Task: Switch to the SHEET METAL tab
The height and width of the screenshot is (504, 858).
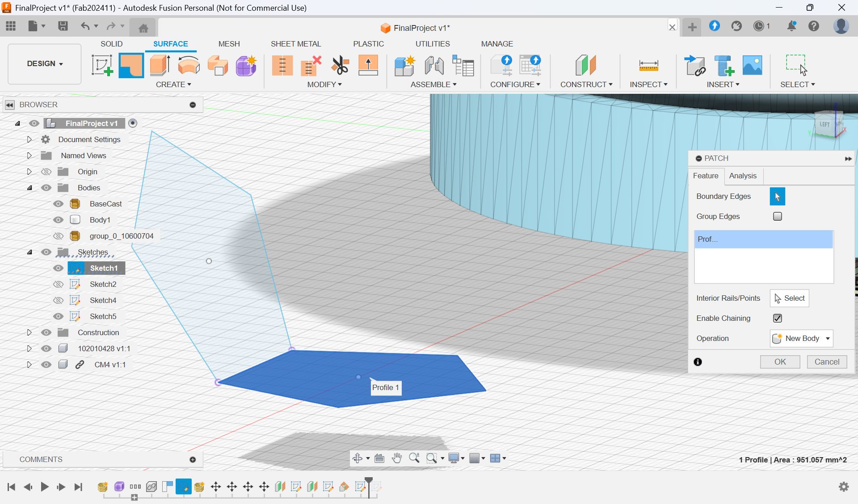Action: click(296, 44)
